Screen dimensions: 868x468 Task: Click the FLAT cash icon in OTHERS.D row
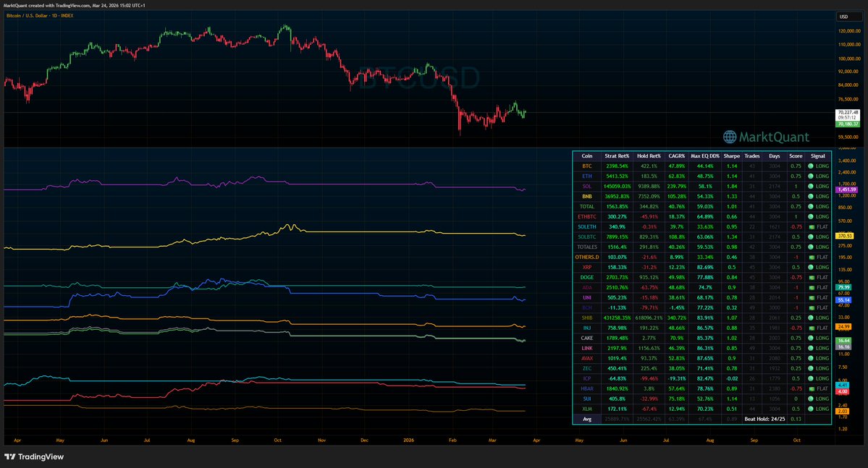point(811,258)
